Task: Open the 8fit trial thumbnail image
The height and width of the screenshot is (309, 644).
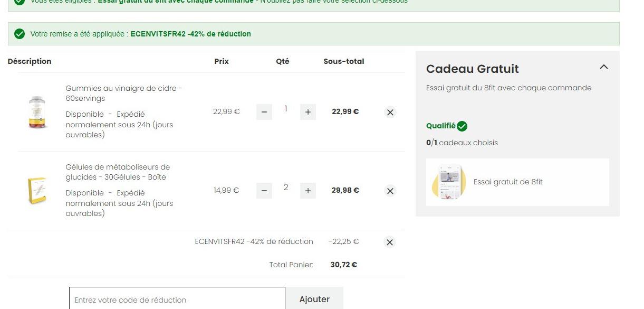Action: point(449,182)
